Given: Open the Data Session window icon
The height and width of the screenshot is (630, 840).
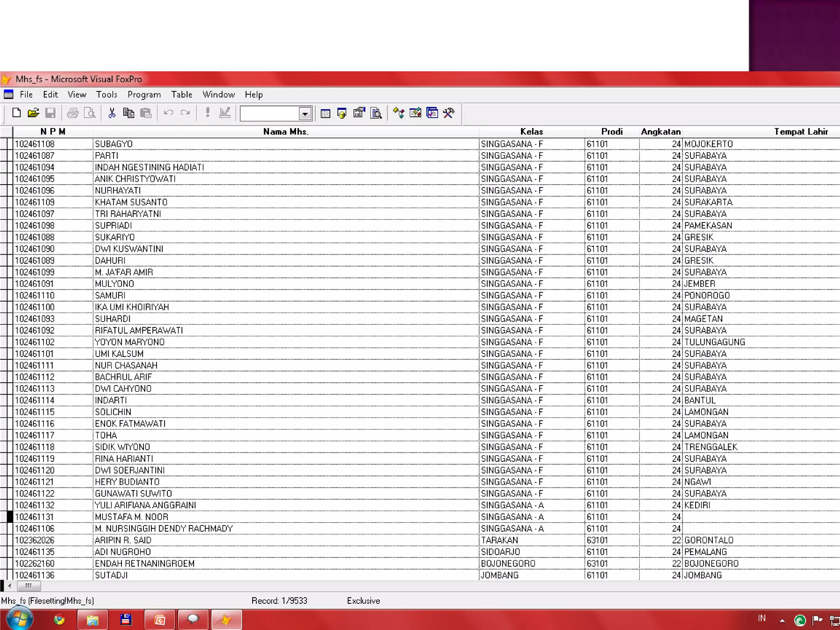Looking at the screenshot, I should (x=342, y=113).
